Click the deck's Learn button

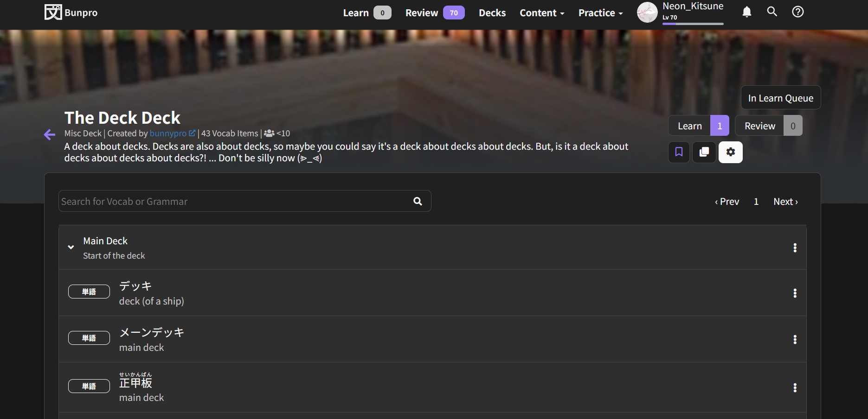689,126
